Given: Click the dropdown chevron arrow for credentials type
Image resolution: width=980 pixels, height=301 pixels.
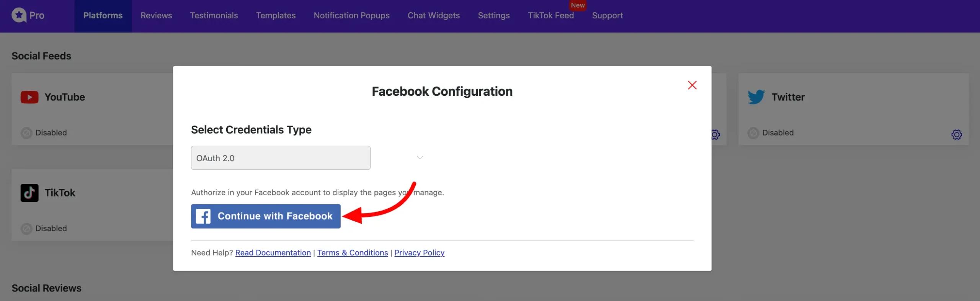Looking at the screenshot, I should pos(420,158).
